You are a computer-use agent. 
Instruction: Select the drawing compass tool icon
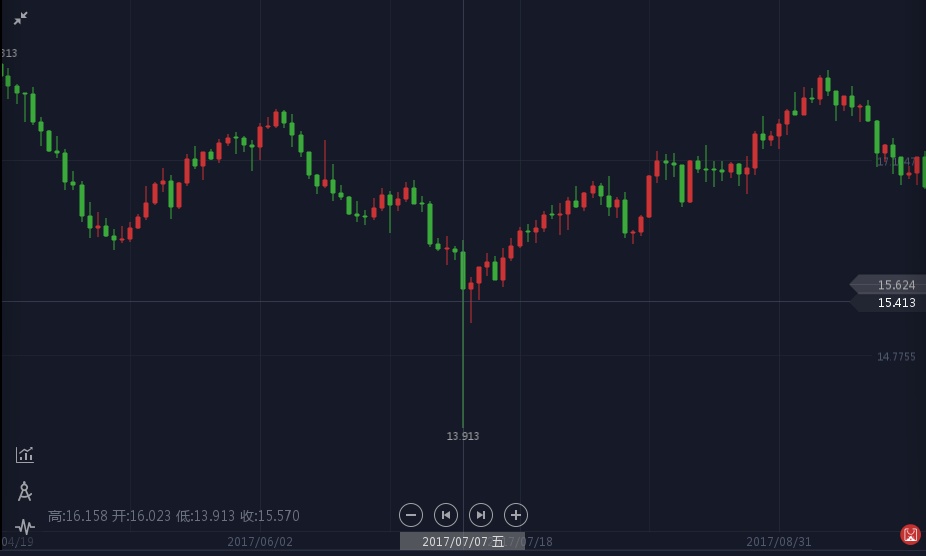[25, 491]
